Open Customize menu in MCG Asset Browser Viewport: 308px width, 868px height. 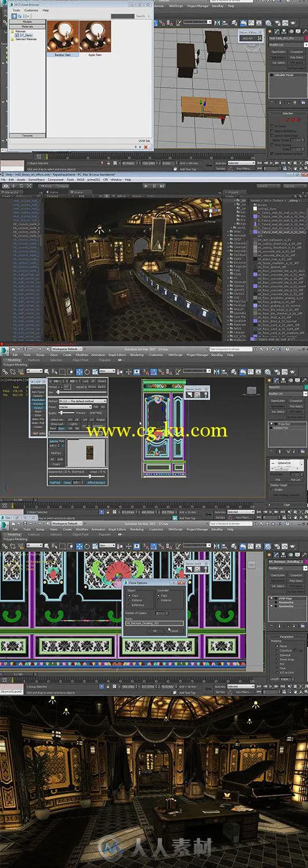31,11
